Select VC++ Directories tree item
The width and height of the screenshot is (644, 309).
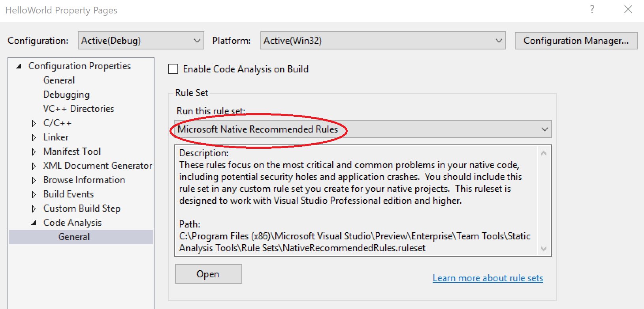(79, 109)
